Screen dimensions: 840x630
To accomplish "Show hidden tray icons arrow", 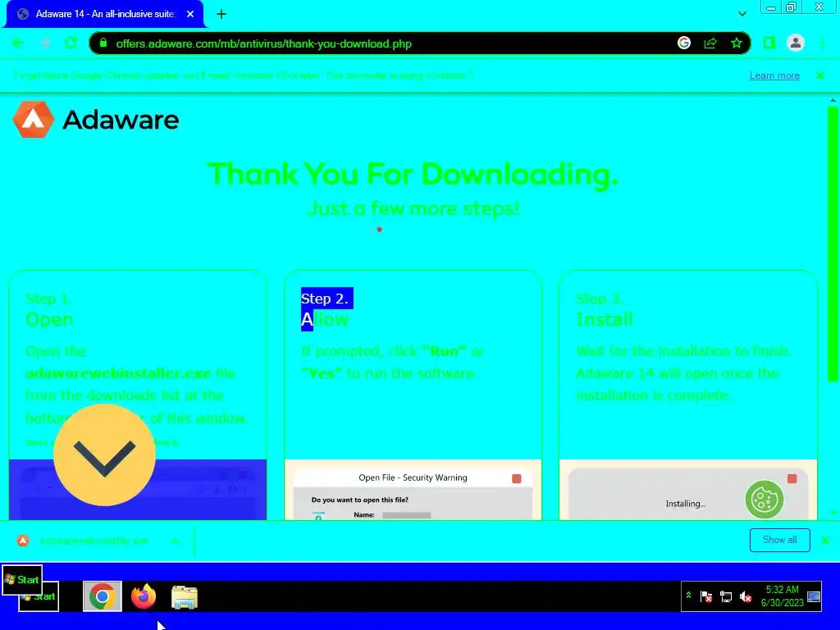I will pos(688,596).
